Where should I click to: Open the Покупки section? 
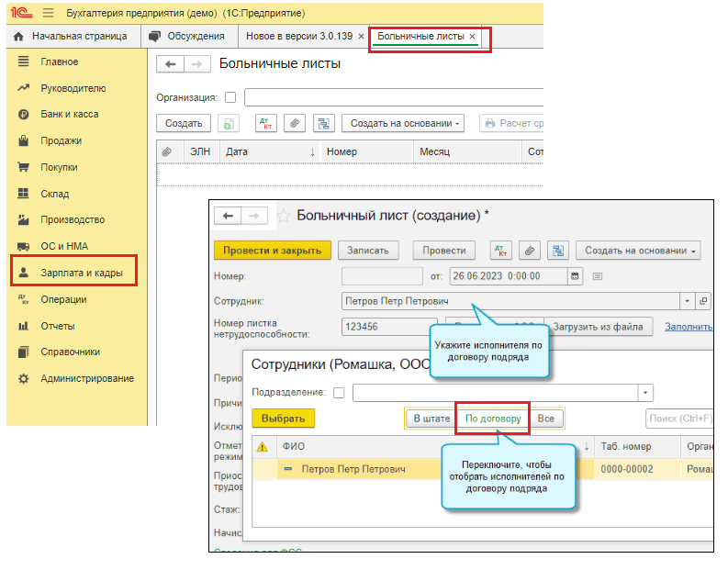59,167
